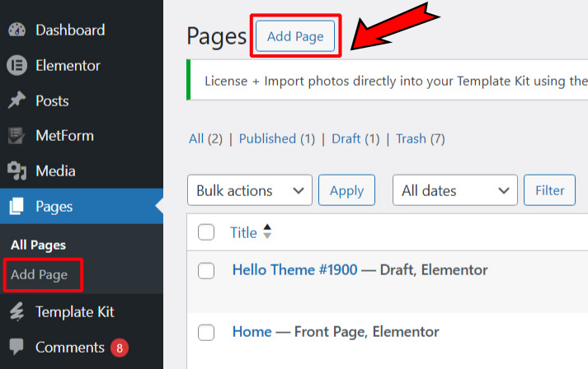
Task: Open Add Page in sidebar submenu
Action: coord(40,275)
